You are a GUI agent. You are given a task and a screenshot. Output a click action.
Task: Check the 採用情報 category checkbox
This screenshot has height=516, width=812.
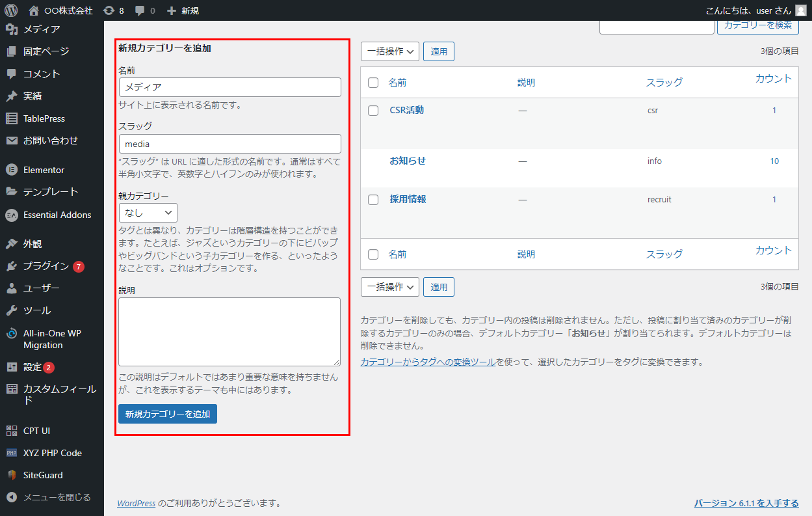coord(373,200)
